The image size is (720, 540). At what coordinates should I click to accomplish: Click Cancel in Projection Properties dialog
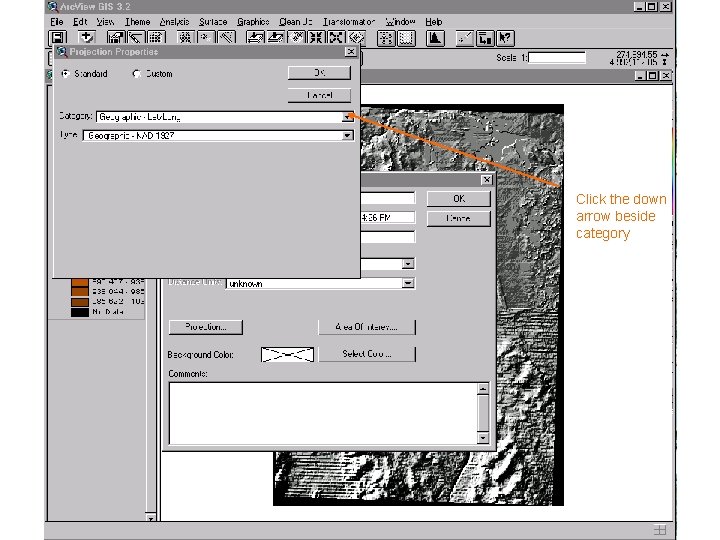[319, 95]
